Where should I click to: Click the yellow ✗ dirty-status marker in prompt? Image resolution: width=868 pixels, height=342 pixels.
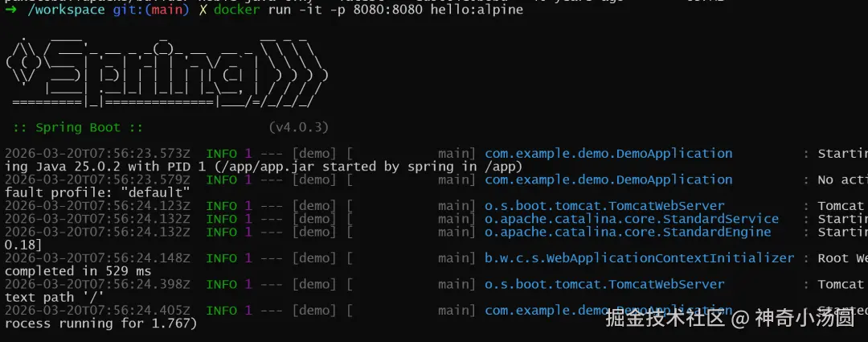202,10
